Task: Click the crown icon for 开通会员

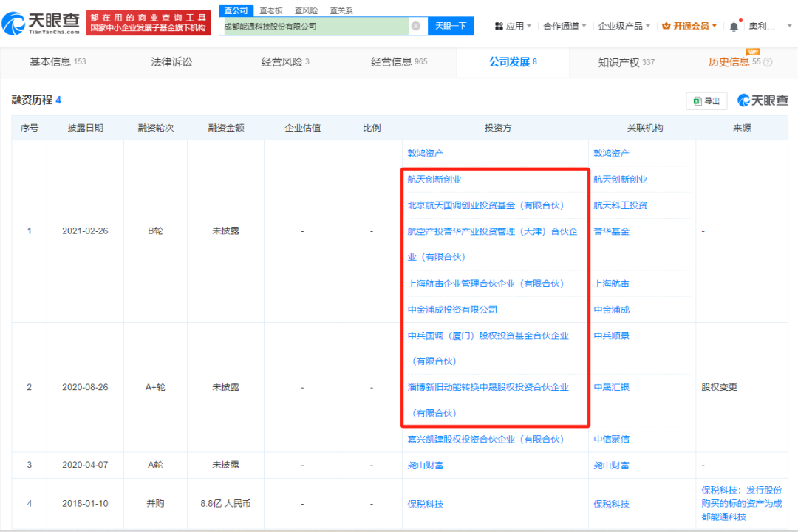Action: coord(666,26)
